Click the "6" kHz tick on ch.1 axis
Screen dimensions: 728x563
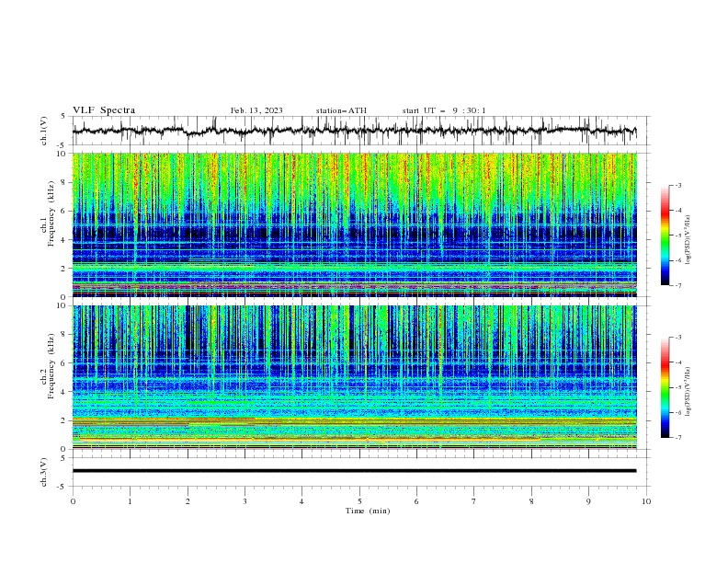65,211
